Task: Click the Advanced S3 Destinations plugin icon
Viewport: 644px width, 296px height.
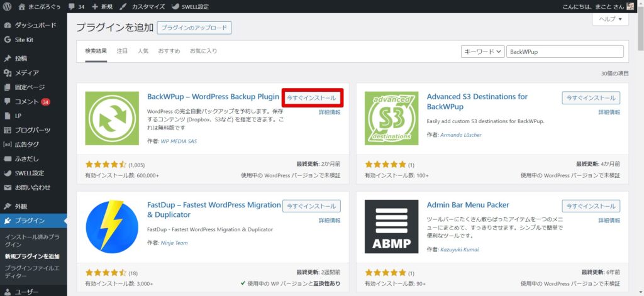Action: click(391, 118)
